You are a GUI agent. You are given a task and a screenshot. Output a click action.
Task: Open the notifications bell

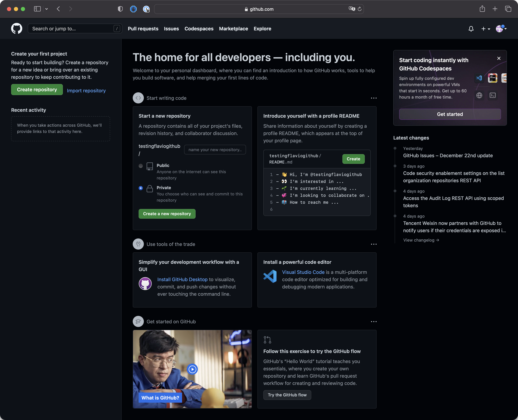tap(471, 29)
